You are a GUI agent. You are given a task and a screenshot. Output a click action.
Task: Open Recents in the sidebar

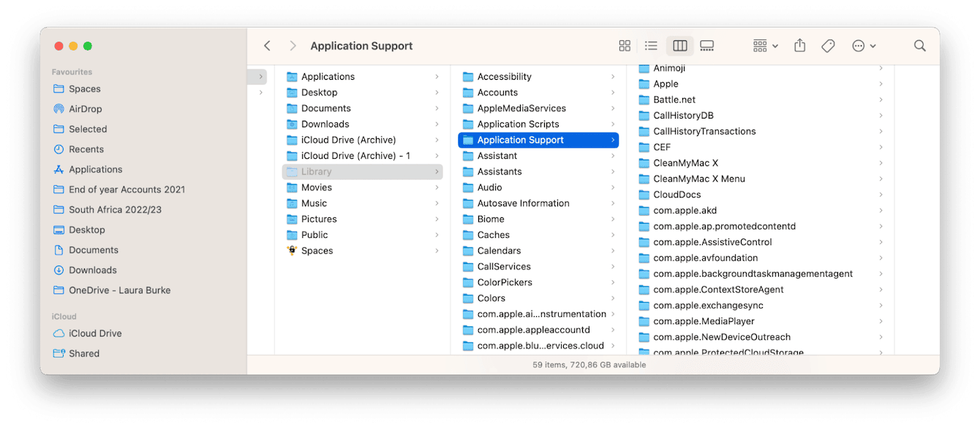(86, 149)
